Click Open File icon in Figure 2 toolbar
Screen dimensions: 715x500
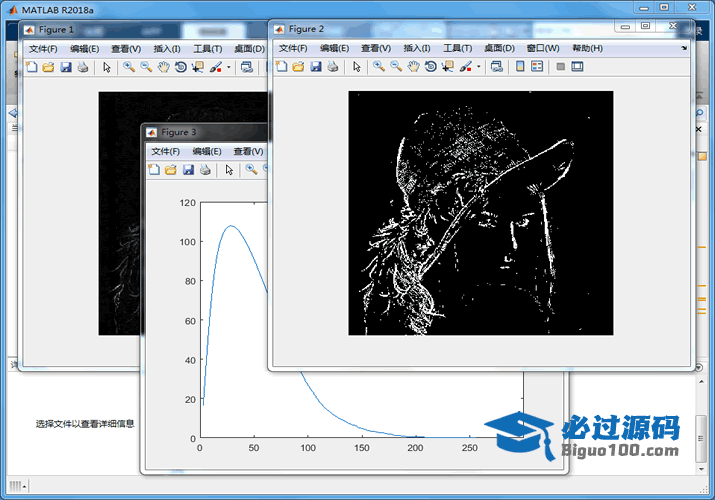tap(299, 67)
